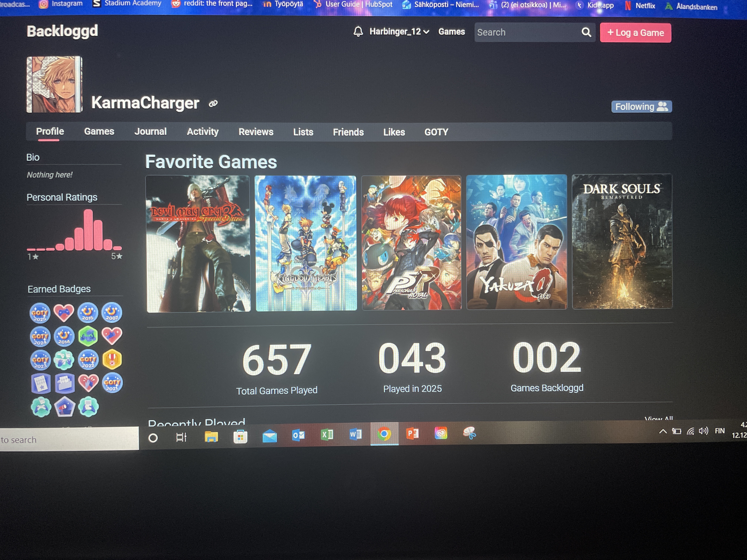The image size is (747, 560).
Task: Open the Dark Souls Remastered cover
Action: [622, 241]
